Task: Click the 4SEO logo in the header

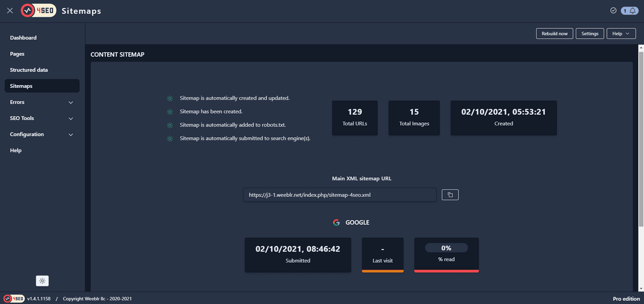Action: (39, 11)
